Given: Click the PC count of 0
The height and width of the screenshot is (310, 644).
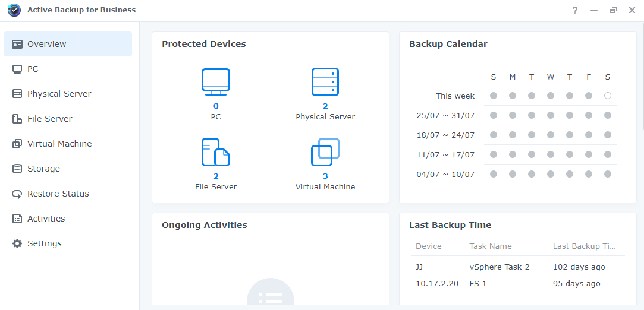Looking at the screenshot, I should 216,107.
